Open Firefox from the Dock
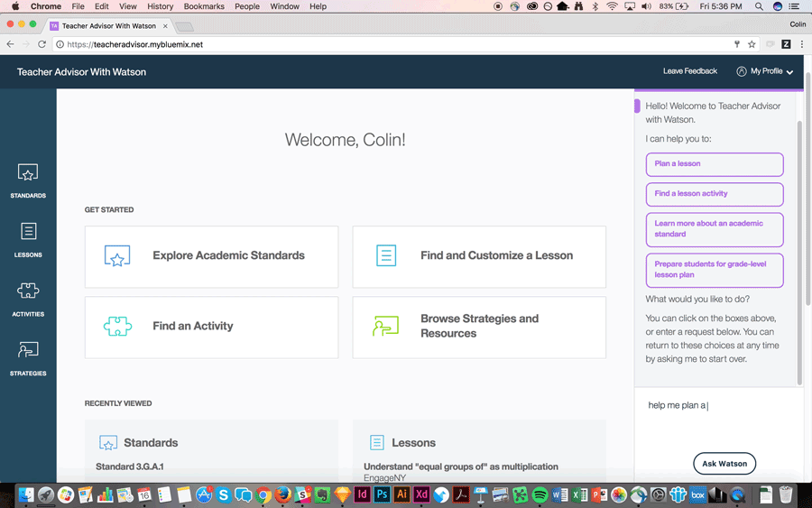The height and width of the screenshot is (508, 812). pos(282,495)
